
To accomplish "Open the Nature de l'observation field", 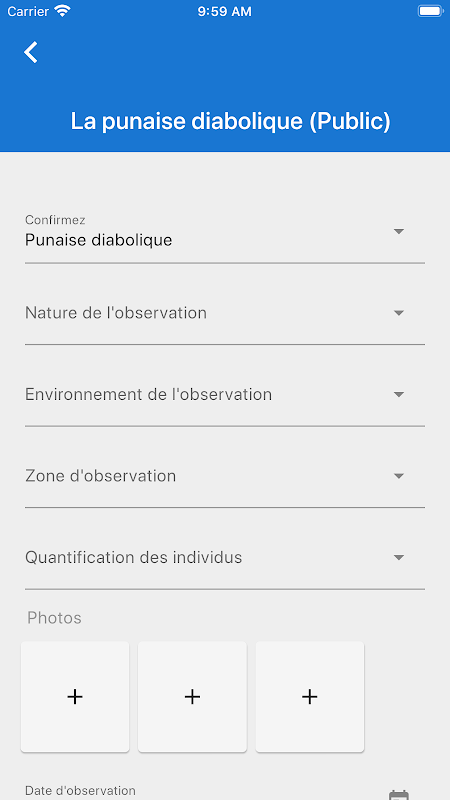I will click(x=225, y=315).
